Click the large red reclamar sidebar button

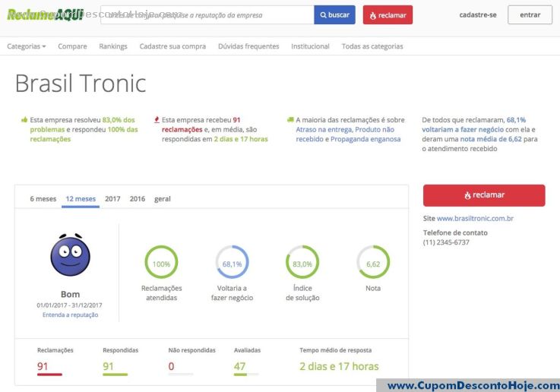click(x=484, y=195)
